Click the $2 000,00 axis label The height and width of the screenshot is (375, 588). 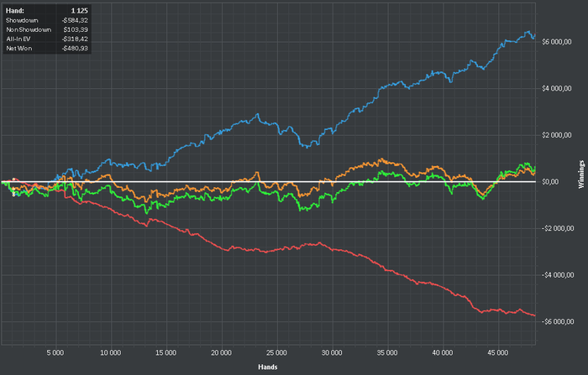pyautogui.click(x=556, y=135)
